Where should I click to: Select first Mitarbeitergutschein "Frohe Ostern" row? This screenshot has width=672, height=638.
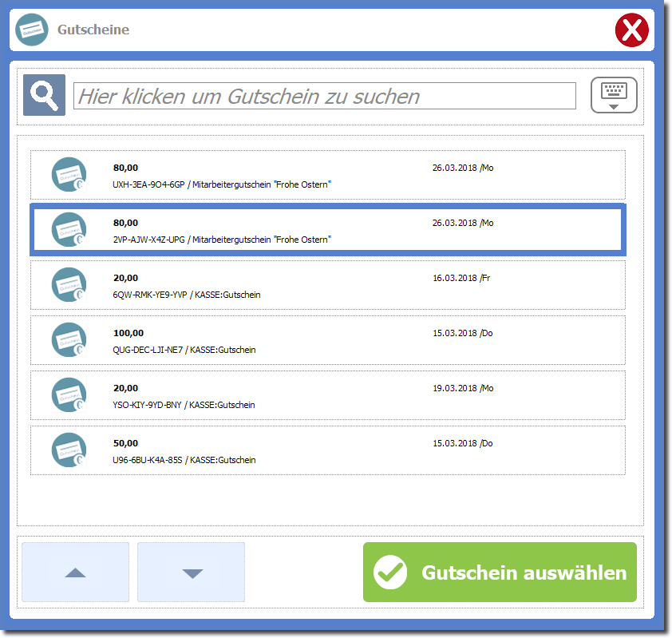click(327, 175)
